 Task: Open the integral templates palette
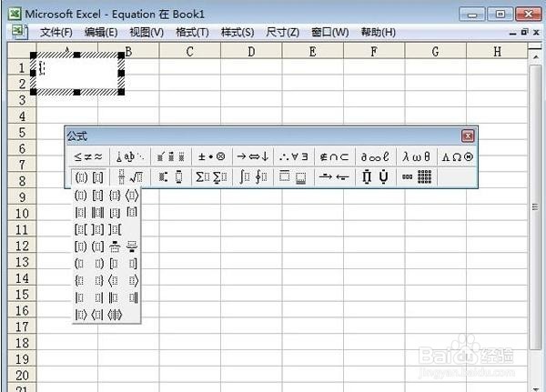click(x=253, y=176)
